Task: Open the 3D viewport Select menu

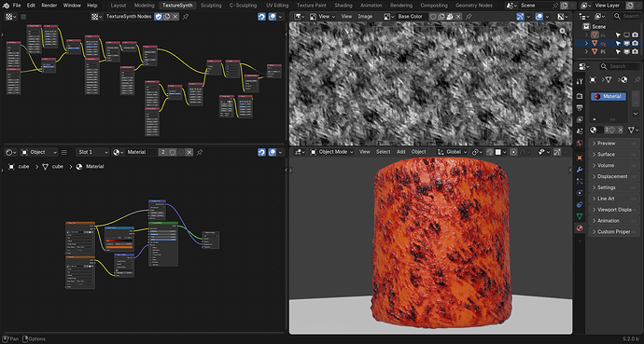Action: [x=384, y=152]
